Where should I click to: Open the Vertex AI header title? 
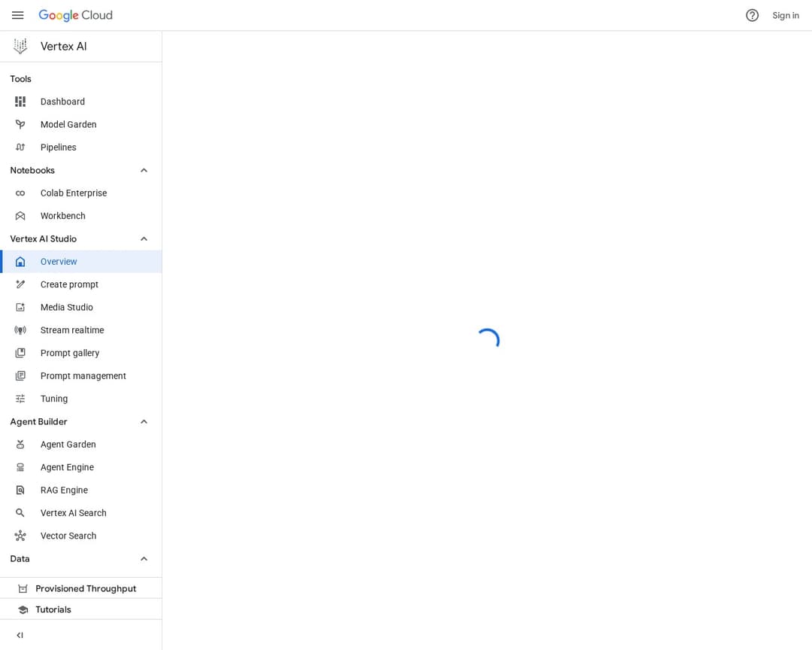[x=64, y=46]
